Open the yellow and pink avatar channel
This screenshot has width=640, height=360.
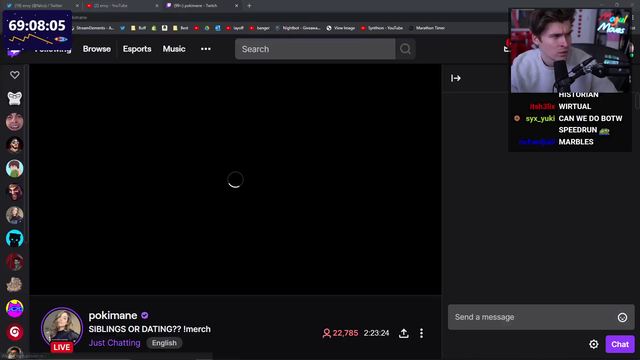[15, 309]
